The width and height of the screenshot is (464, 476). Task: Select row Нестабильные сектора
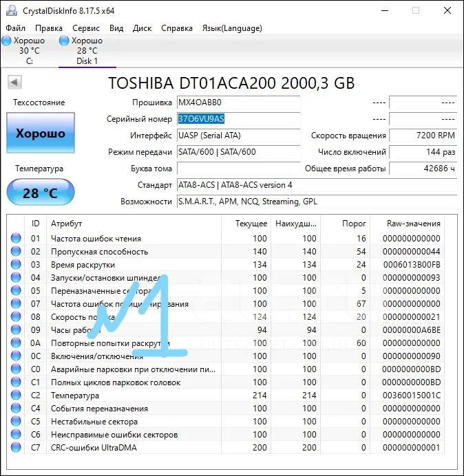[x=226, y=421]
